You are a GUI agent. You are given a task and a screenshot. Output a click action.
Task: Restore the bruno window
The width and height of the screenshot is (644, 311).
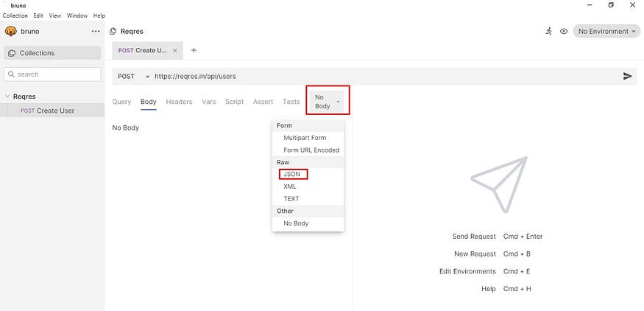tap(611, 5)
